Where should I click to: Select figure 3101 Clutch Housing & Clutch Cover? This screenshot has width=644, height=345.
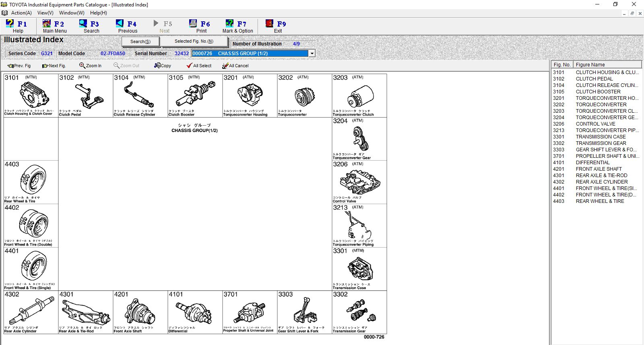tap(31, 95)
